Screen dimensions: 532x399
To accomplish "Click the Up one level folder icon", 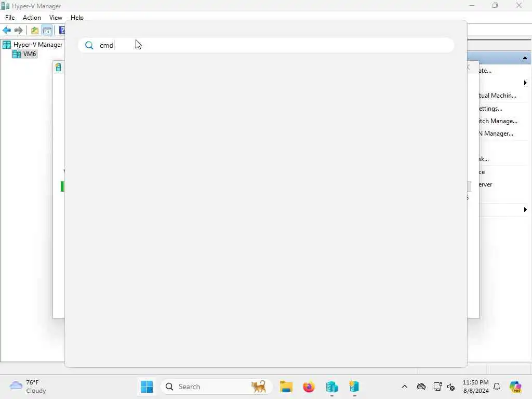I will (35, 30).
